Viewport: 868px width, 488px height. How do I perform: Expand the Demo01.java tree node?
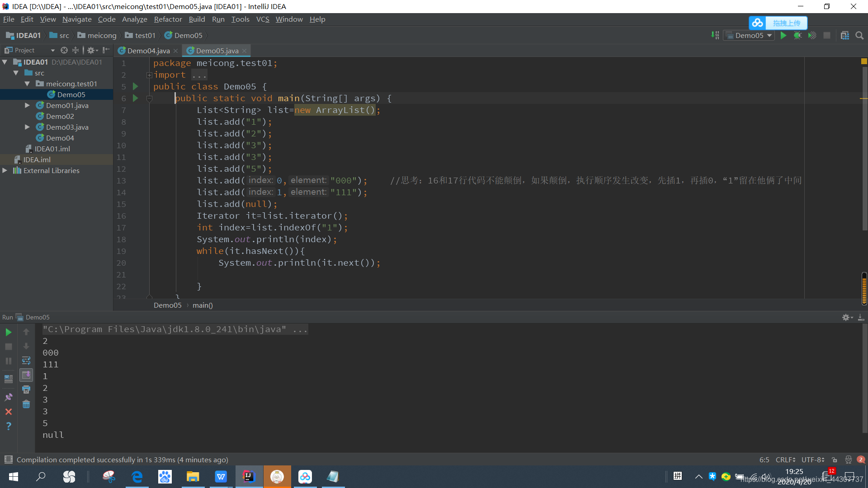click(27, 105)
